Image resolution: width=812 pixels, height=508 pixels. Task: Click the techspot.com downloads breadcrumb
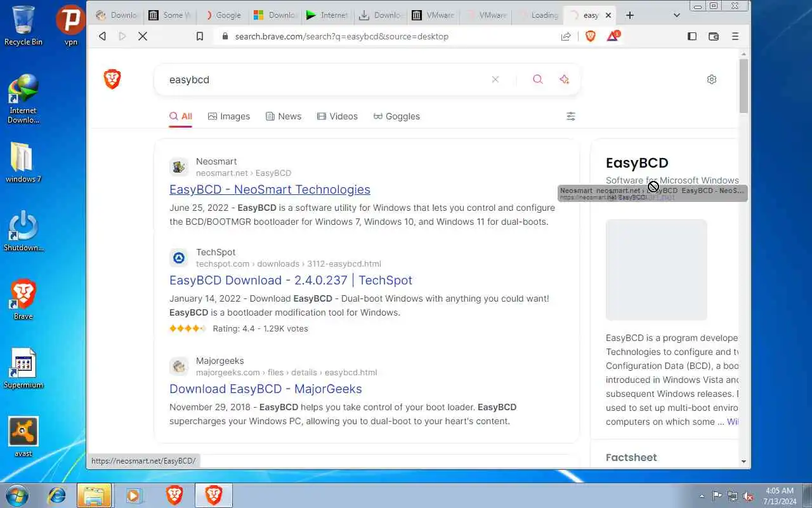[x=289, y=264]
